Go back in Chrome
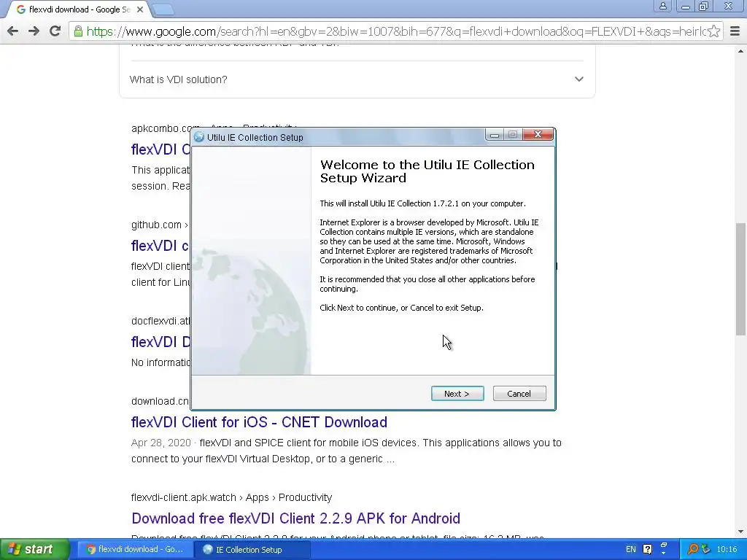Viewport: 747px width, 560px height. pos(13,31)
